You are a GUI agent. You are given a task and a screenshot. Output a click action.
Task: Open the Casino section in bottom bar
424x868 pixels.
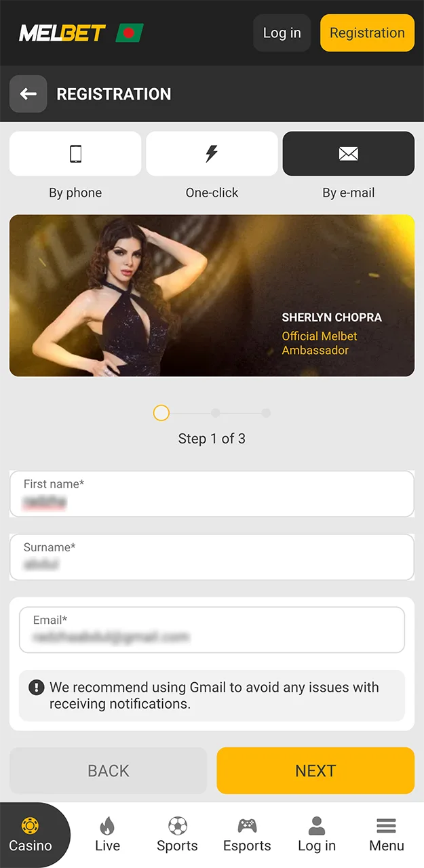point(31,835)
